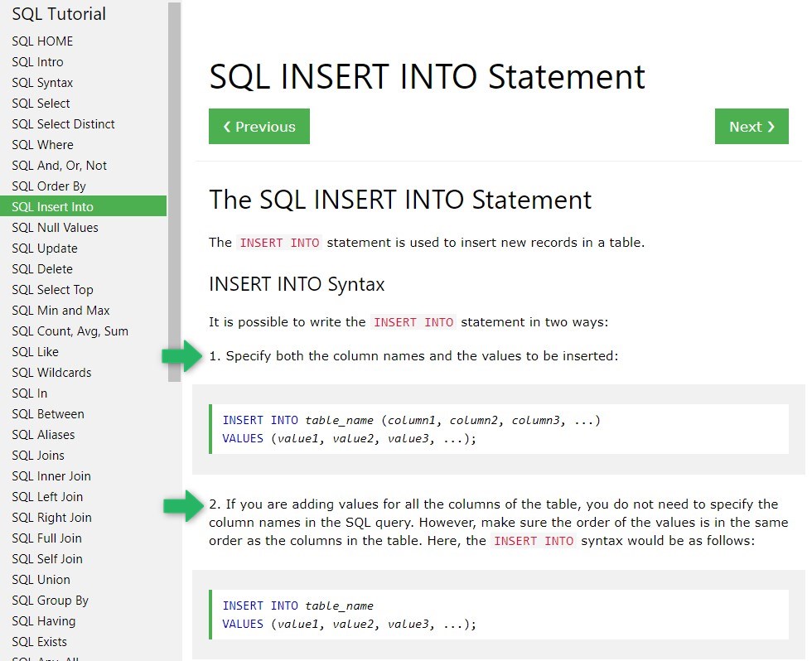Open the SQL Inner Join page
Screen dimensions: 812x661
coord(51,475)
